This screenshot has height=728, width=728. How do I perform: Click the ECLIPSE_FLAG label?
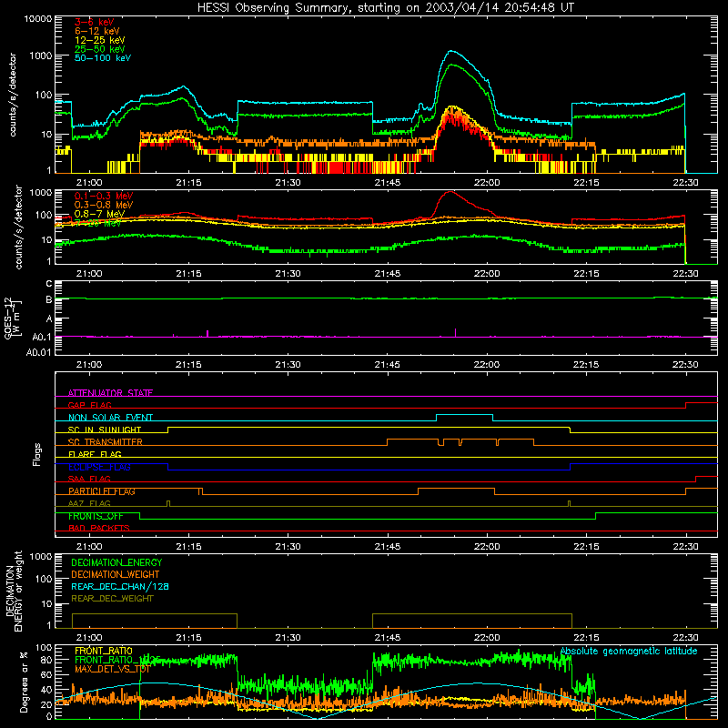(99, 467)
